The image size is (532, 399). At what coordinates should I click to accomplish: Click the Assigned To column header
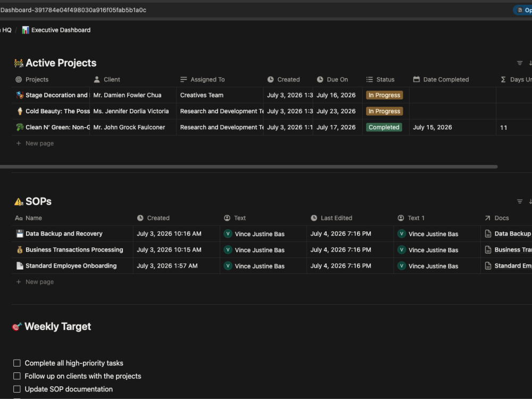(203, 79)
